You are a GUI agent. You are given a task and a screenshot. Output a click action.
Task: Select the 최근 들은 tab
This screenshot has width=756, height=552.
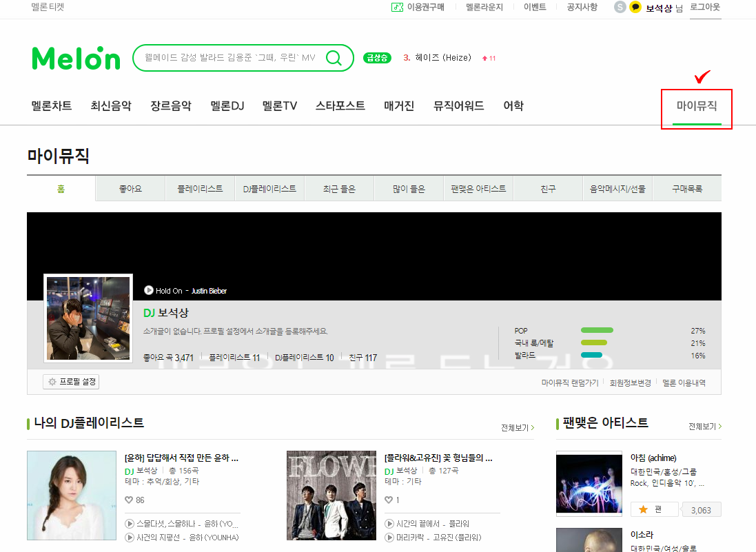[339, 189]
